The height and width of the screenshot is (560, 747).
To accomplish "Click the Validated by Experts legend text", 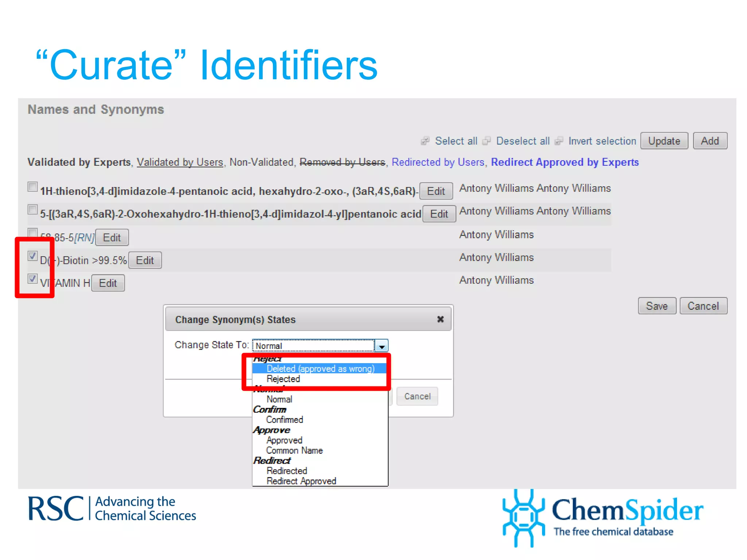I will coord(79,162).
